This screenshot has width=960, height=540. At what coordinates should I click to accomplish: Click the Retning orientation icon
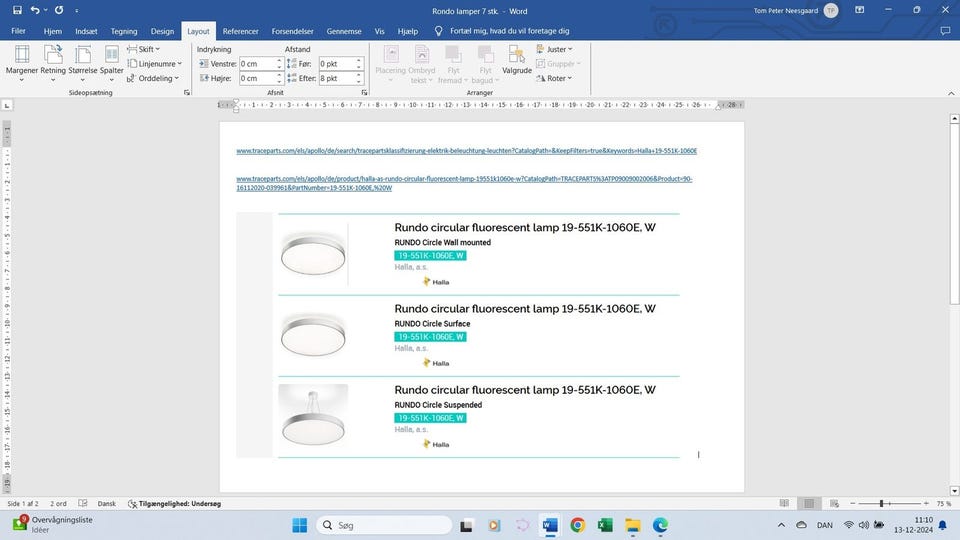point(53,61)
